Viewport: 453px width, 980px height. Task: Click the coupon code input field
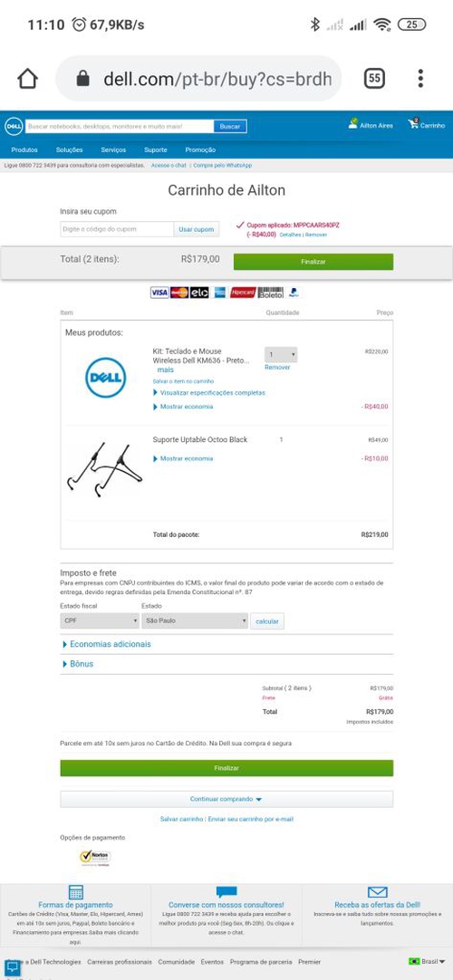117,229
